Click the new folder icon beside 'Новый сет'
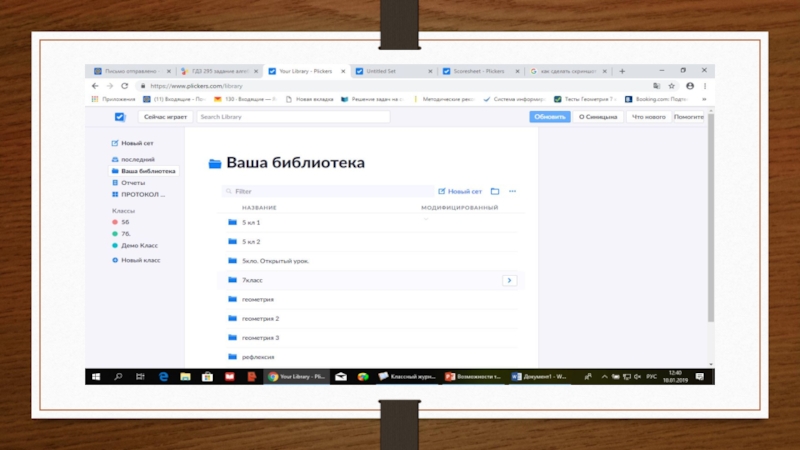This screenshot has height=450, width=800. pos(495,191)
